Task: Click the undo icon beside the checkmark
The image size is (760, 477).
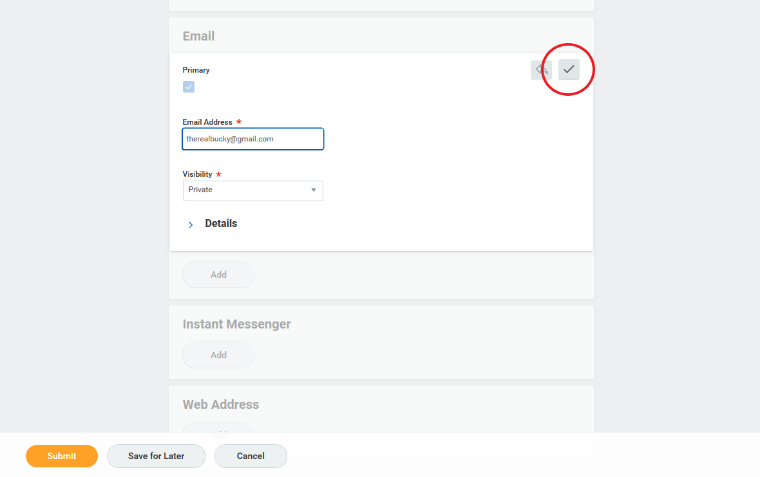Action: [541, 70]
